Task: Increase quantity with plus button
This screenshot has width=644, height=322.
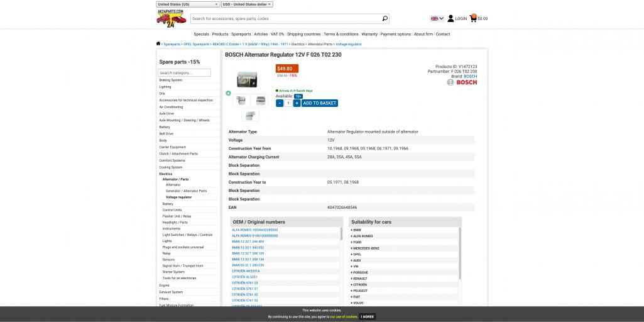Action: point(297,103)
